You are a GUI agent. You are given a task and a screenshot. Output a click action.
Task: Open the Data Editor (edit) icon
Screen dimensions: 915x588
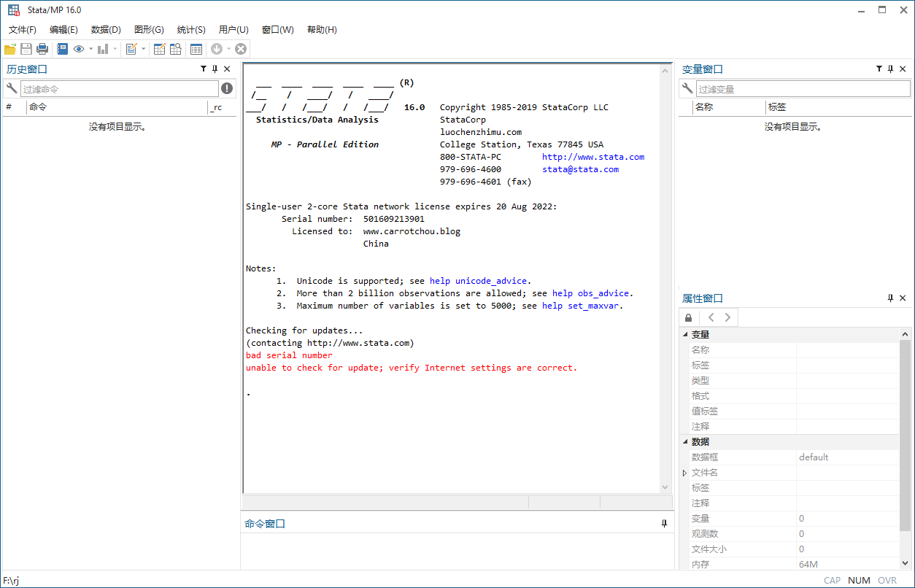point(159,49)
